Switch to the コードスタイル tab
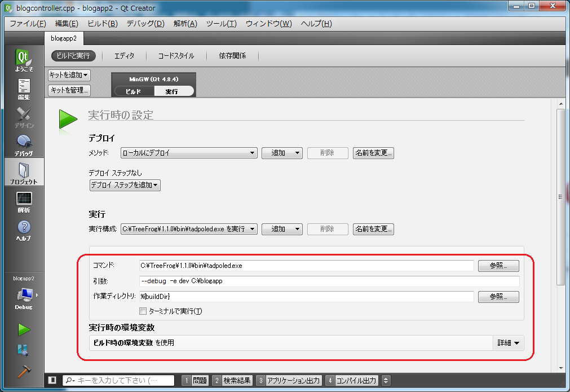This screenshot has width=570, height=392. coord(176,56)
